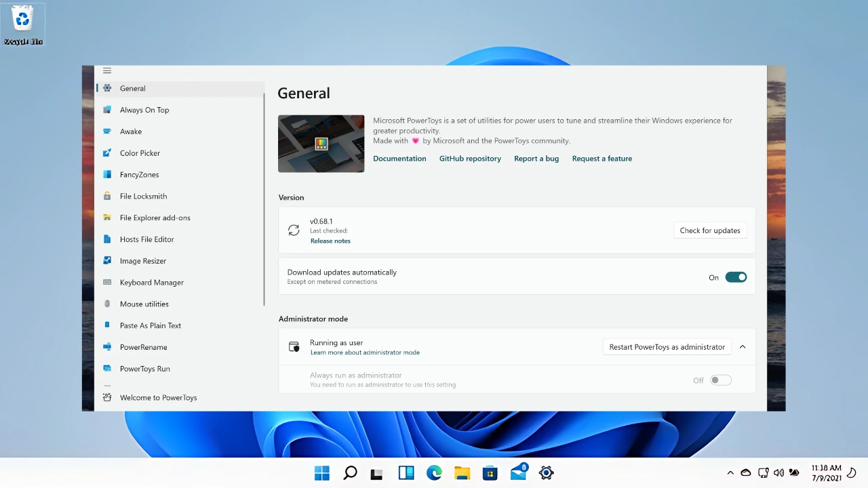Click the Welcome to PowerToys icon
This screenshot has height=488, width=868.
[107, 398]
